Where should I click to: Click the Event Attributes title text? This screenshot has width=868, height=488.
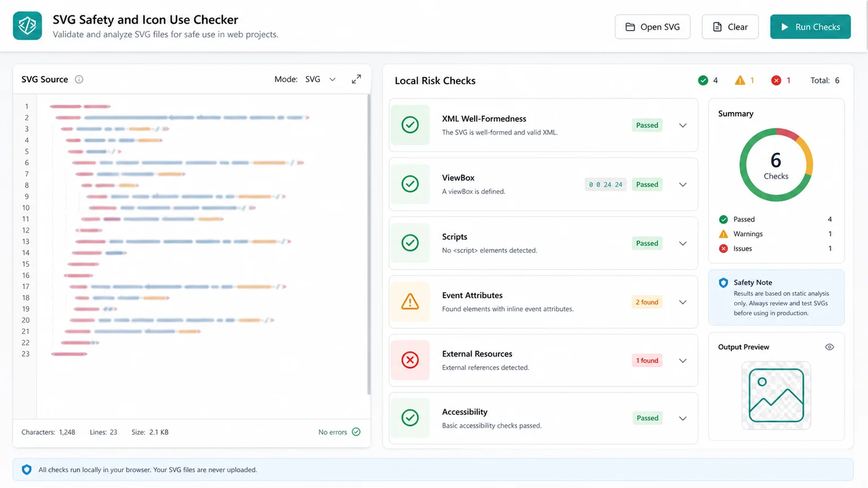pyautogui.click(x=472, y=295)
